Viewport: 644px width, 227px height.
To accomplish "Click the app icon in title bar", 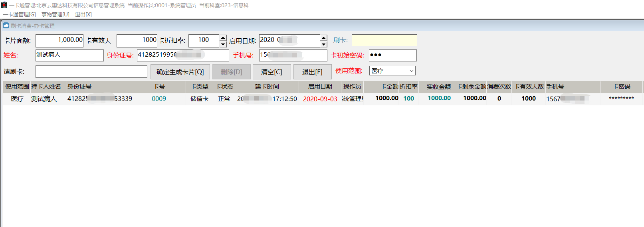I will (x=4, y=5).
